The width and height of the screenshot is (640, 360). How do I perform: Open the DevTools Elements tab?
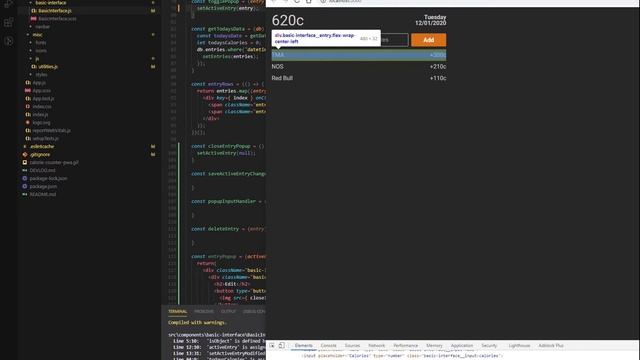pyautogui.click(x=303, y=346)
